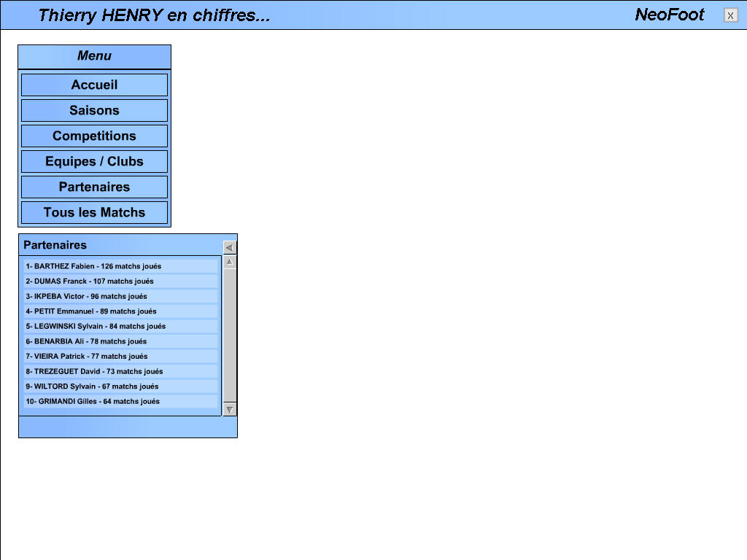Click the NeoFoot logo text
The height and width of the screenshot is (560, 747).
point(670,15)
